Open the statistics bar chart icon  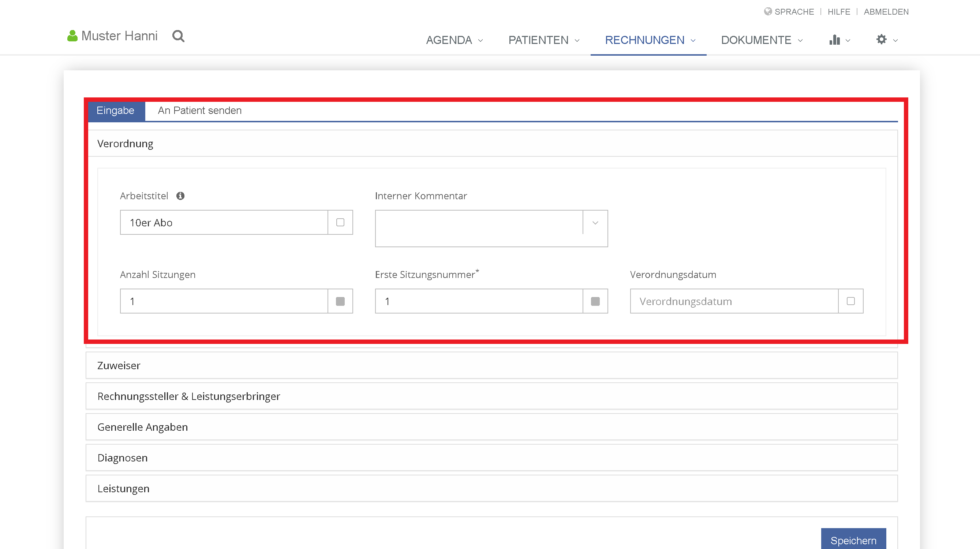click(x=834, y=40)
